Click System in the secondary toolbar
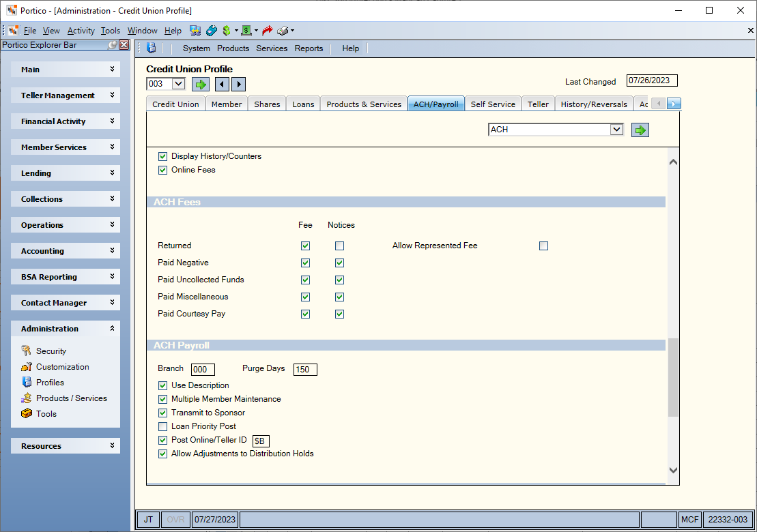 [x=196, y=48]
